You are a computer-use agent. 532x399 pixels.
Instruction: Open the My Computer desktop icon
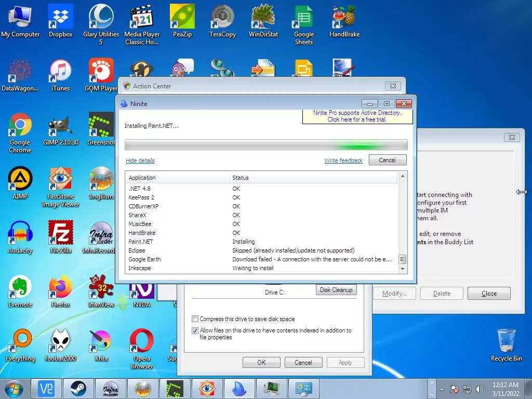click(x=20, y=21)
